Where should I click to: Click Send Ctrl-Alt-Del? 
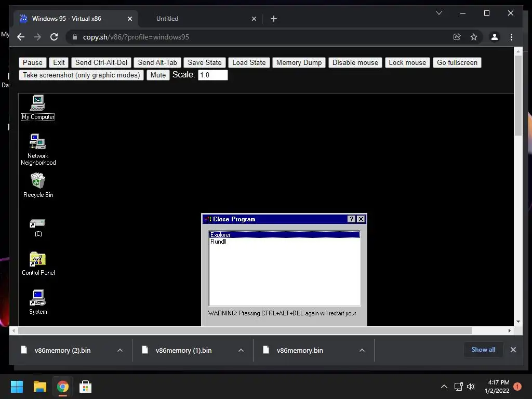pyautogui.click(x=101, y=62)
